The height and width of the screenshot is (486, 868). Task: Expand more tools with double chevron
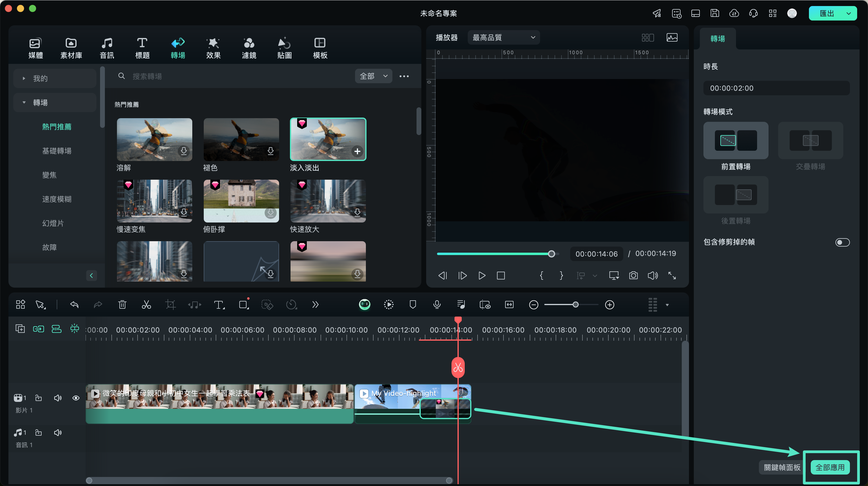(x=315, y=305)
